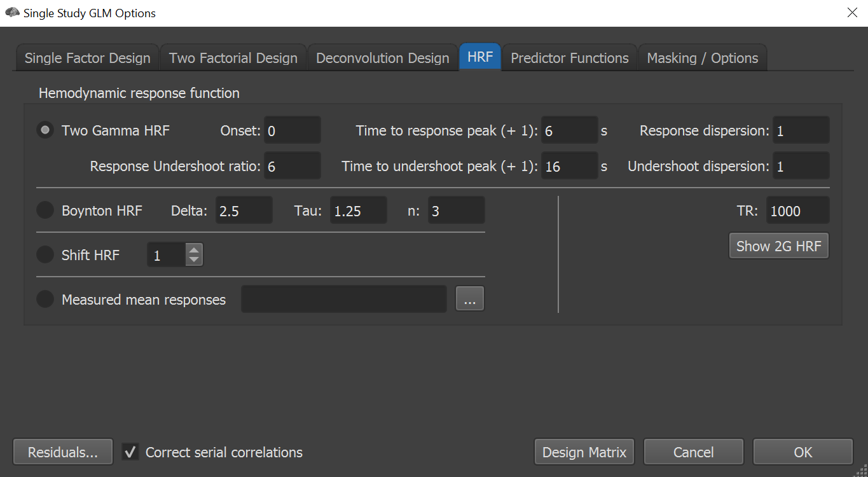
Task: Open the Design Matrix
Action: tap(584, 452)
